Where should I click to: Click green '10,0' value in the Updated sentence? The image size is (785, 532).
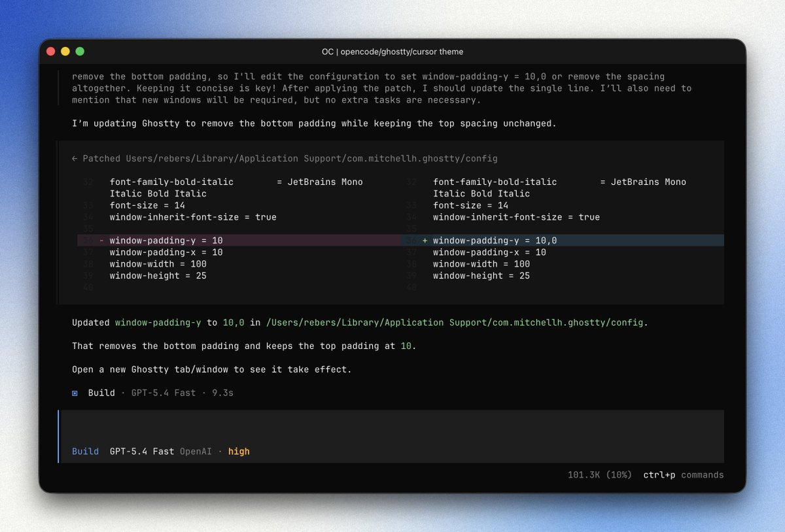234,323
